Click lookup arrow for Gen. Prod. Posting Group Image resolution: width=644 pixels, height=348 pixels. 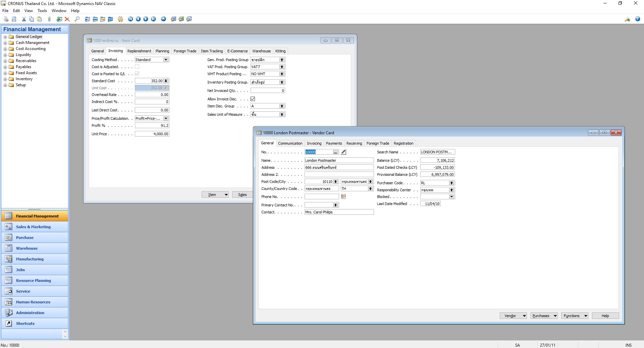coord(282,60)
